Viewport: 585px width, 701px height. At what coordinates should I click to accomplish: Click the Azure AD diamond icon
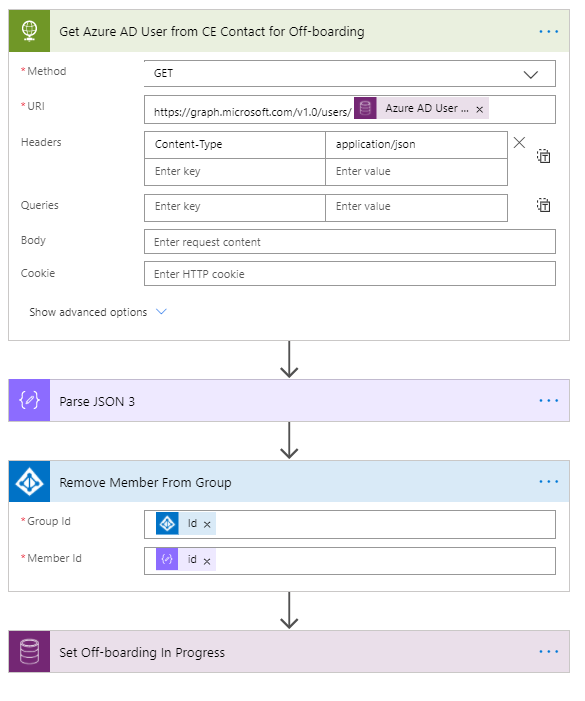click(29, 482)
